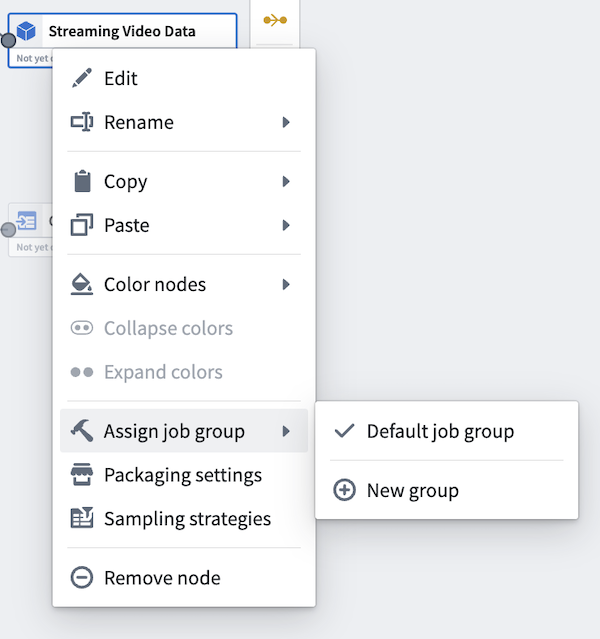Open Packaging settings
The width and height of the screenshot is (600, 639).
[x=184, y=475]
